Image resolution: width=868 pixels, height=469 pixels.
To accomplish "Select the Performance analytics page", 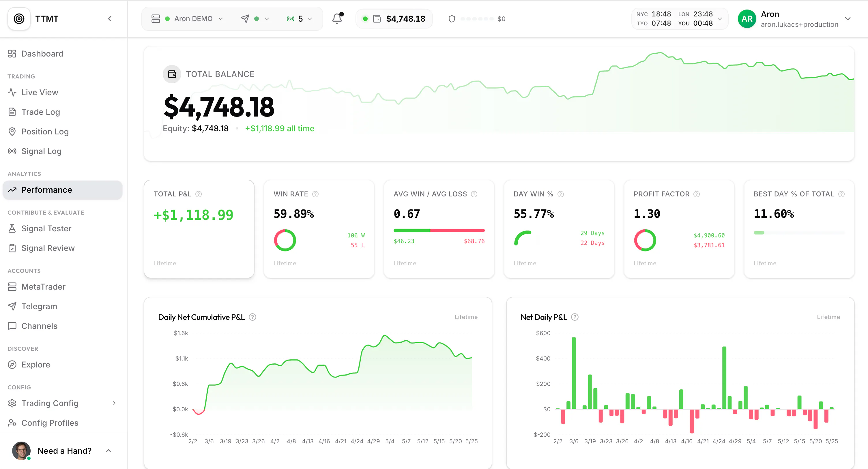I will click(x=63, y=190).
